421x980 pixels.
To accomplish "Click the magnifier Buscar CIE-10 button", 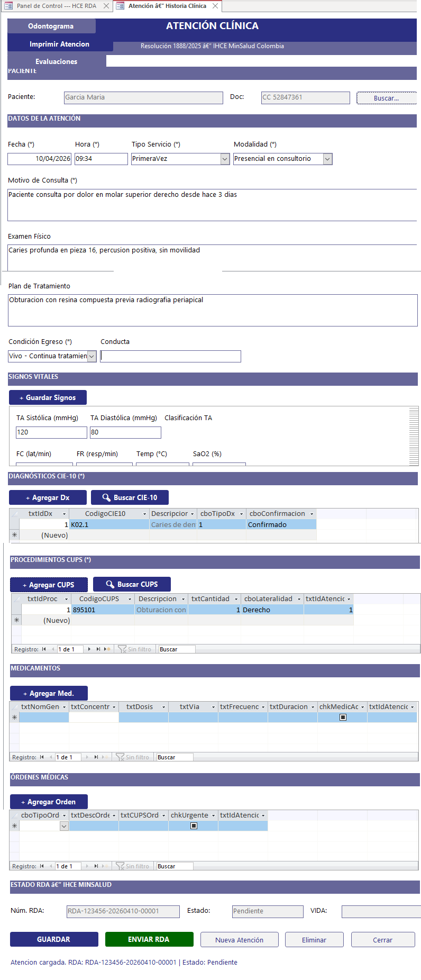I will point(130,497).
